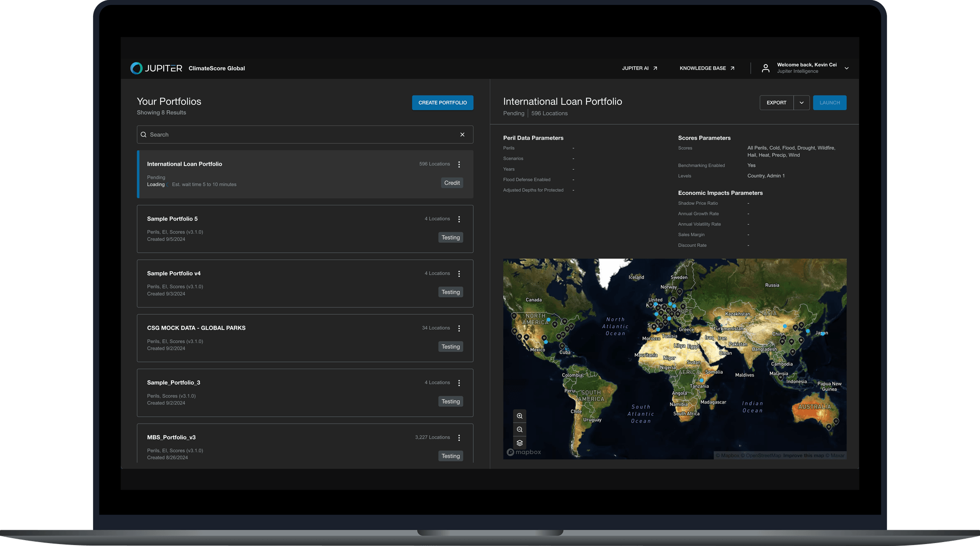Open the map layers icon
Screen dimensions: 980x546
[519, 443]
